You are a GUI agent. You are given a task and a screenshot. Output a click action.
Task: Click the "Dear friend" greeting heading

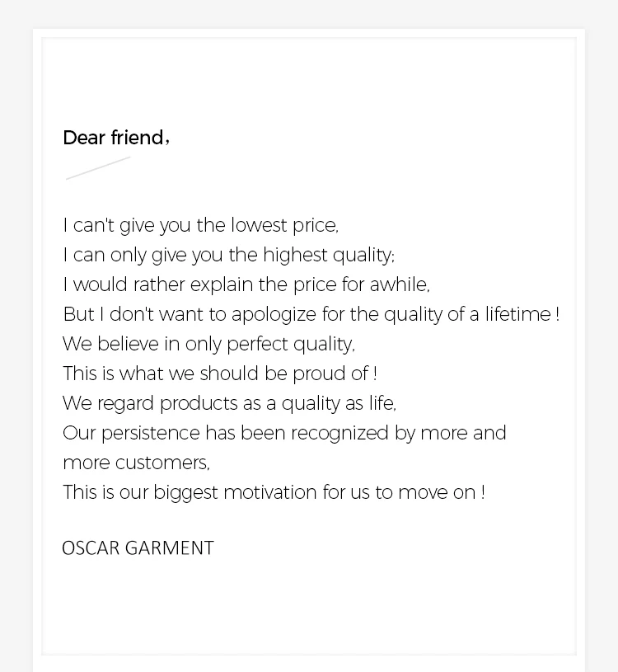coord(115,138)
